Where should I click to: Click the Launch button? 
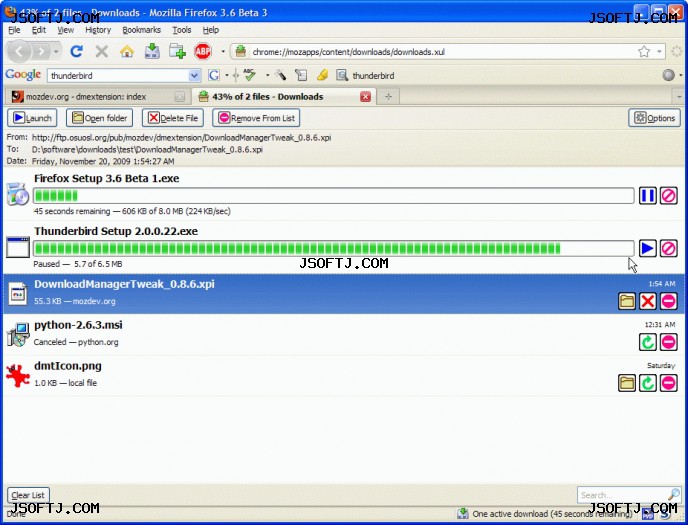tap(32, 118)
